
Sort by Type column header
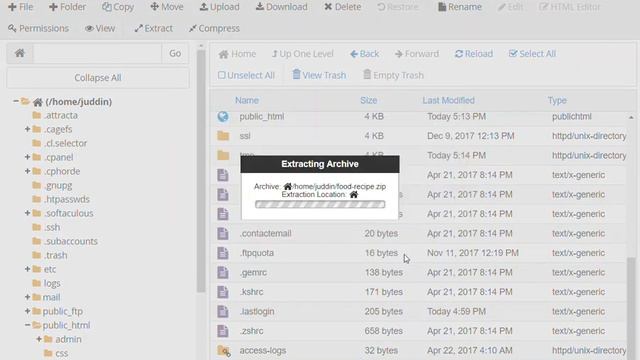[557, 100]
